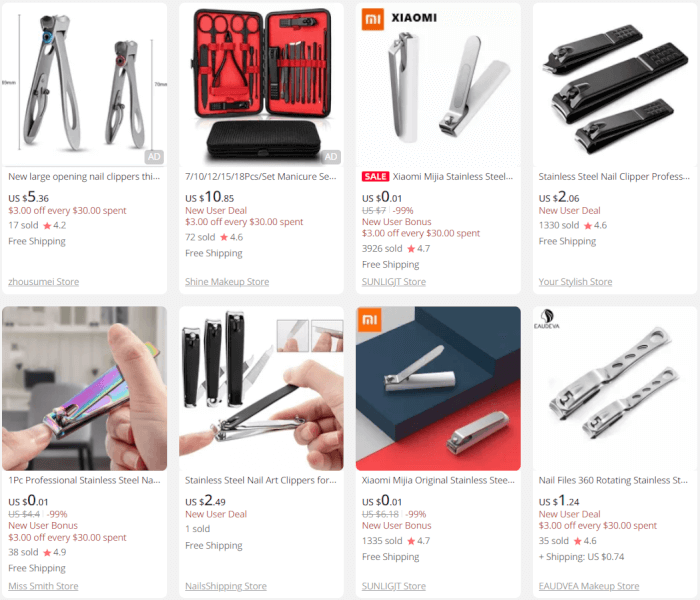
Task: Visit the NailsShipping Store link
Action: click(225, 586)
